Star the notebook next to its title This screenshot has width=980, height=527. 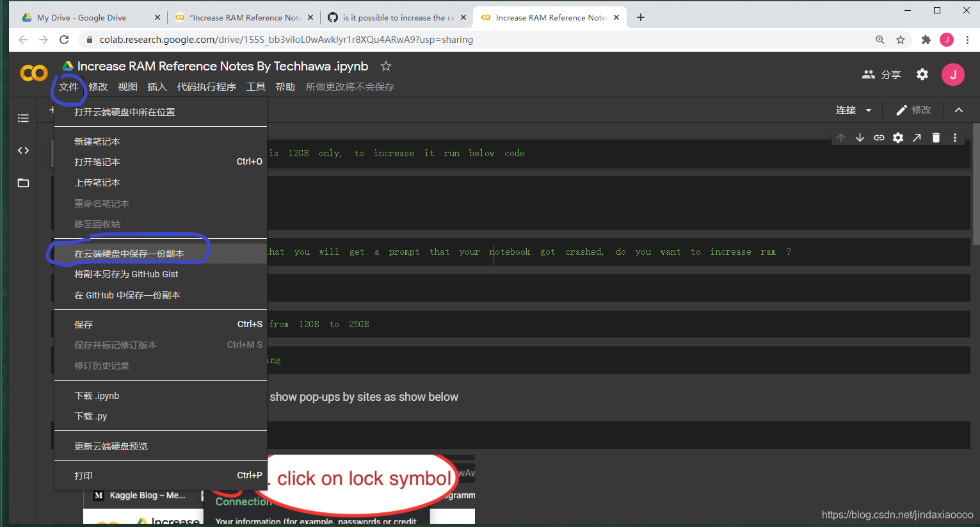coord(385,65)
